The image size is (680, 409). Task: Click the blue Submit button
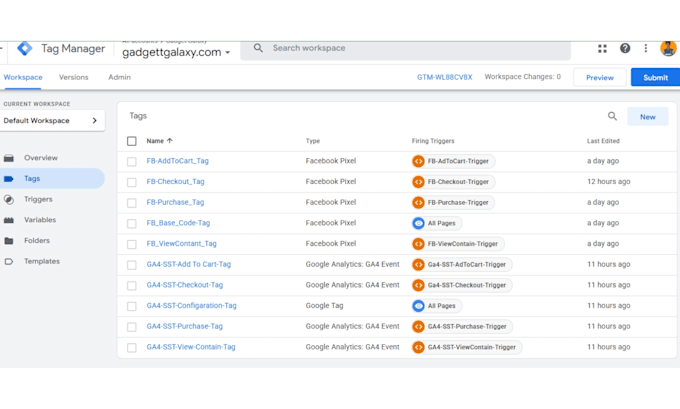pos(655,78)
